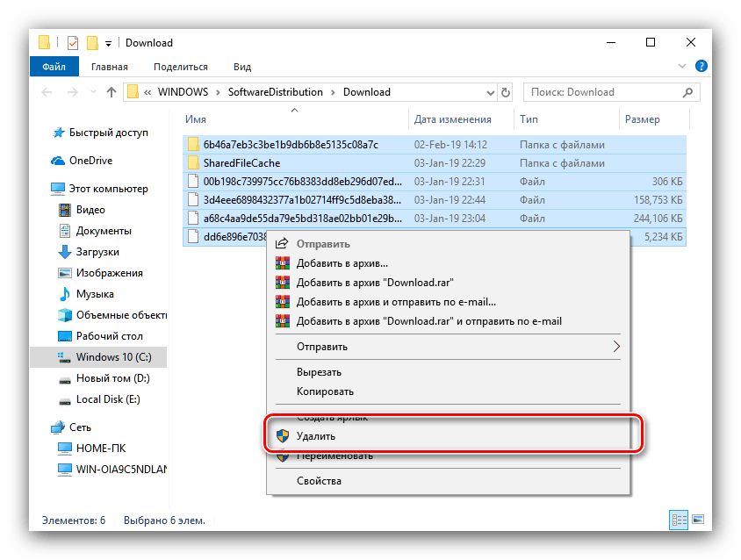The height and width of the screenshot is (560, 741).
Task: Click the search magnifier icon
Action: (x=687, y=91)
